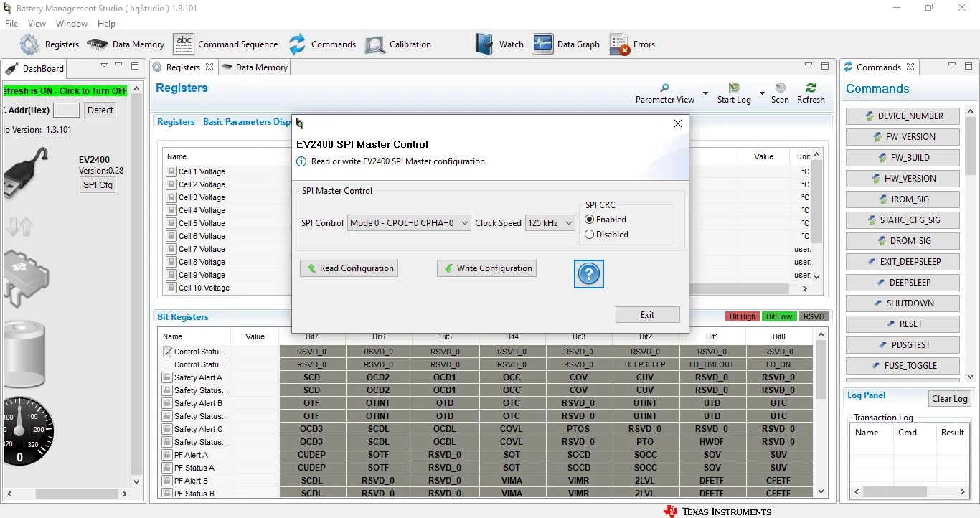The height and width of the screenshot is (518, 980).
Task: Open the Data Graph view from the toolbar
Action: pos(542,44)
